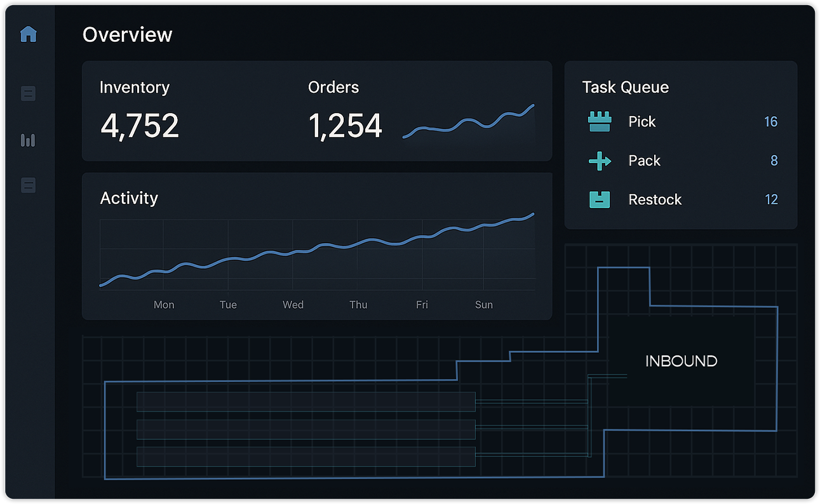The image size is (820, 504).
Task: Select the INBOUND zone on the map
Action: [681, 361]
